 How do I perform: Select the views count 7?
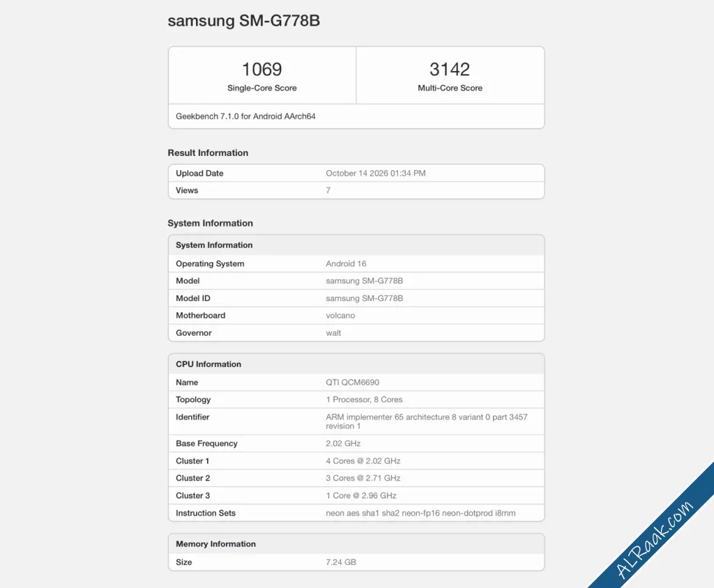click(x=328, y=191)
